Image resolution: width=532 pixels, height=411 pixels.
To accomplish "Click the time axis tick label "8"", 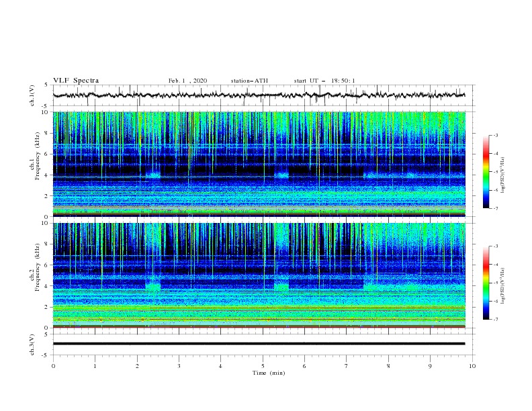I will click(388, 366).
